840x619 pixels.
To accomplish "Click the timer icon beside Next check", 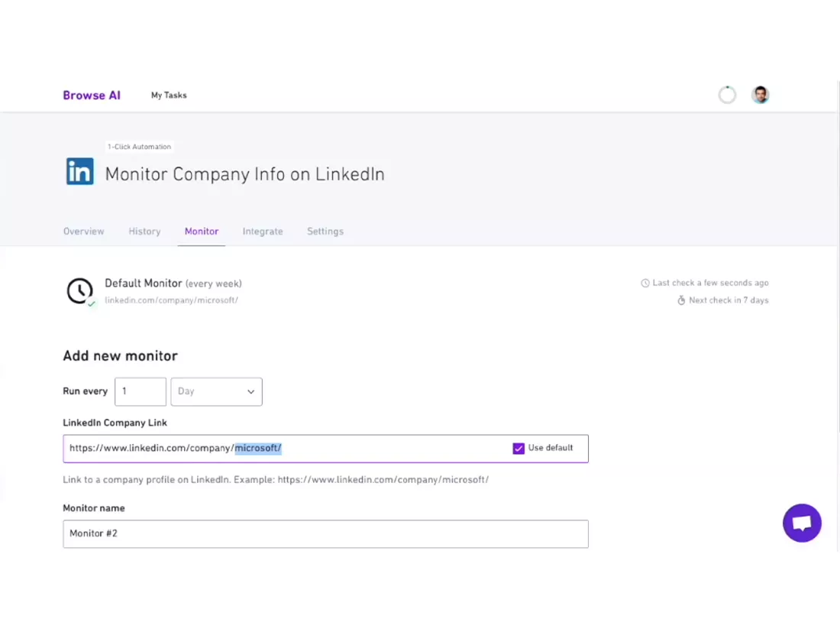I will [x=681, y=300].
